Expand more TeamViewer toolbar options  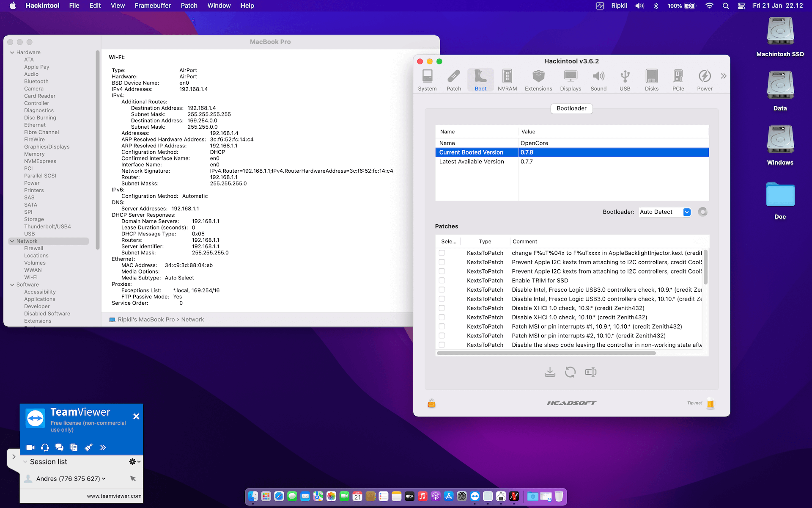point(103,447)
